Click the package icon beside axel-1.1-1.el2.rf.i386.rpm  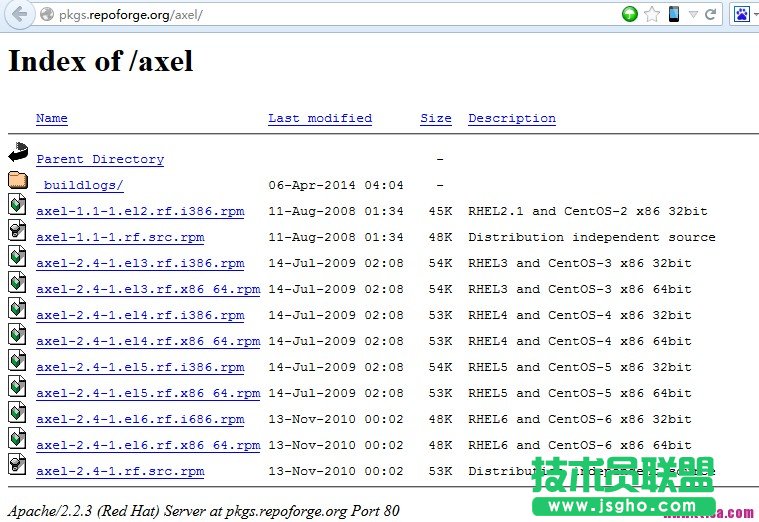(18, 205)
